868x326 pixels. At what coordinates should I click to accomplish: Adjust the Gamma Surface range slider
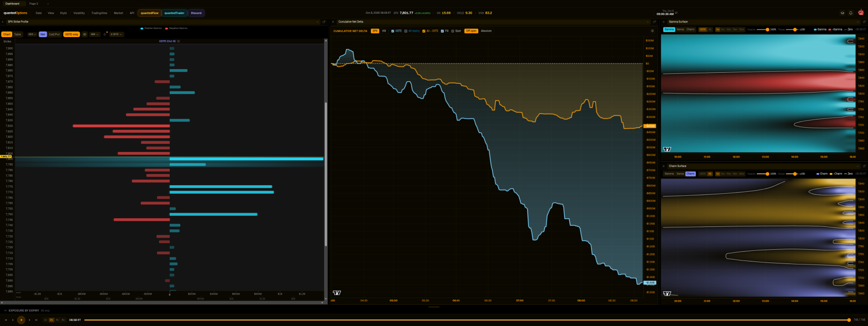click(x=791, y=29)
